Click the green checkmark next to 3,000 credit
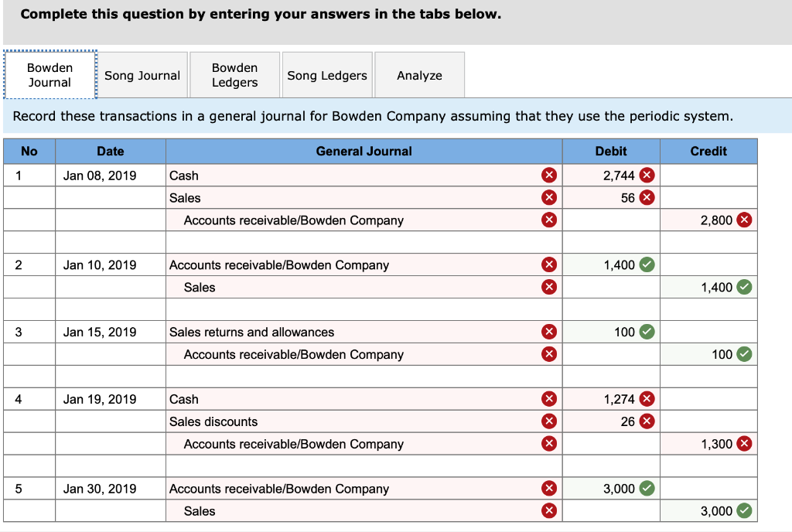Image resolution: width=792 pixels, height=532 pixels. [x=742, y=510]
